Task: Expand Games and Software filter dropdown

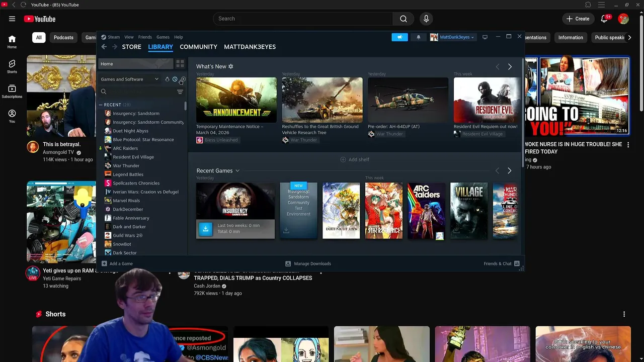Action: [129, 79]
